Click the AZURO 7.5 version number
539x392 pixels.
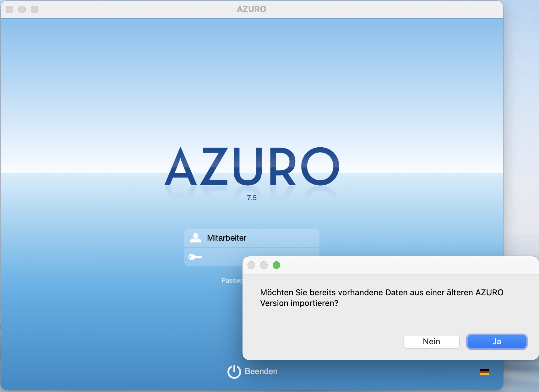click(252, 198)
